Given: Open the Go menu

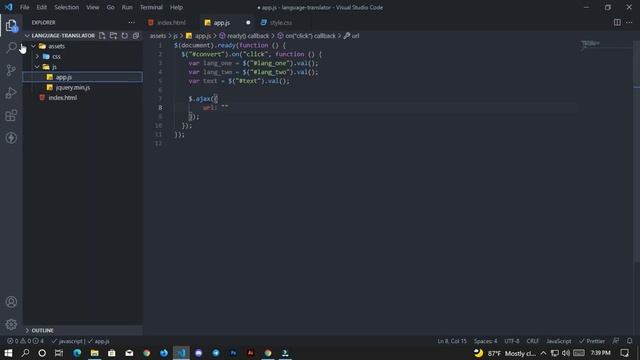Looking at the screenshot, I should coord(111,7).
